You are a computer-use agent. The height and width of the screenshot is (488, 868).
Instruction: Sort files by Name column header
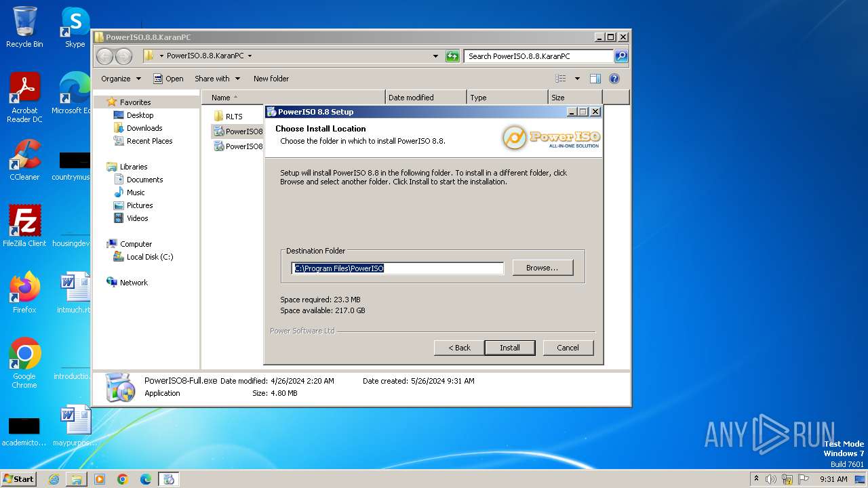tap(293, 98)
